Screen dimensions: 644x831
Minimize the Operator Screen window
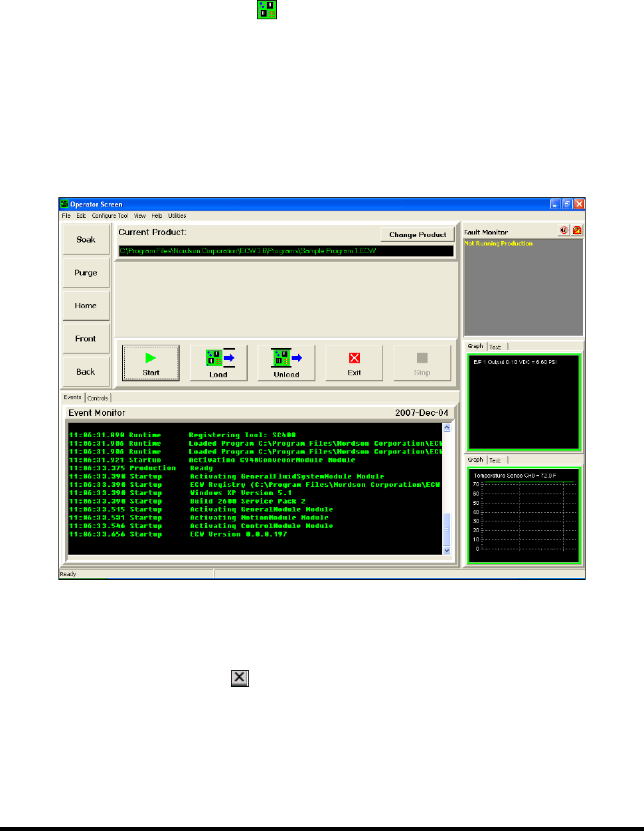click(x=556, y=205)
